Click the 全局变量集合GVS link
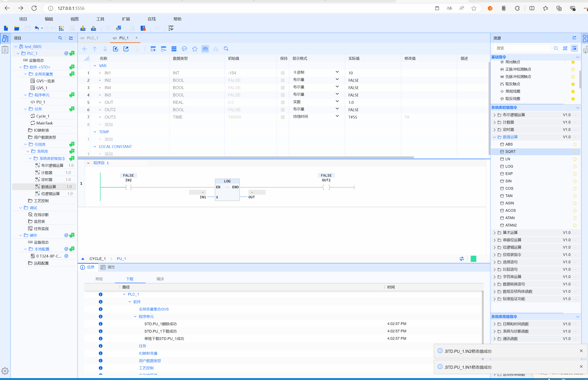The height and width of the screenshot is (380, 588). point(154,309)
